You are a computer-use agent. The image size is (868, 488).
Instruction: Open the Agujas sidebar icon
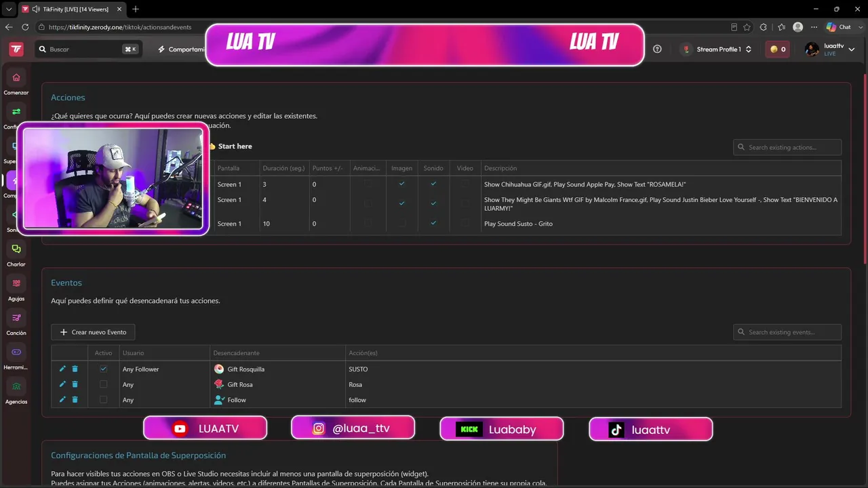pos(16,283)
